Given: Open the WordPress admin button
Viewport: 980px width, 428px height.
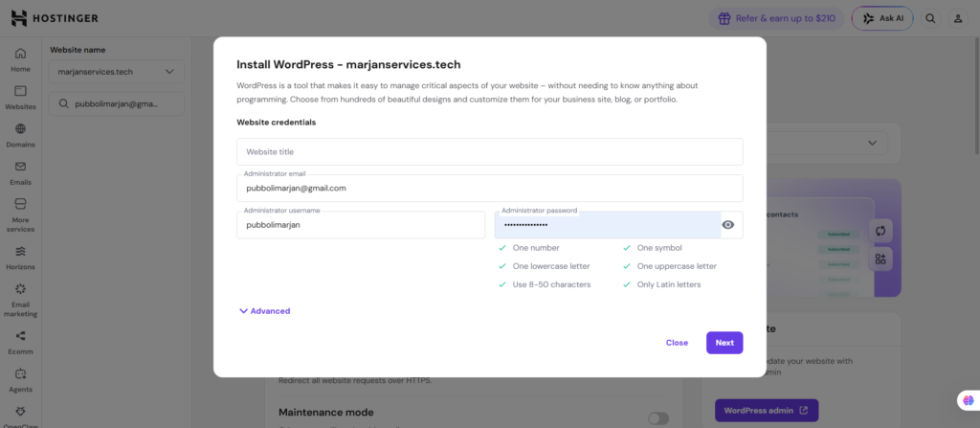Looking at the screenshot, I should tap(767, 411).
